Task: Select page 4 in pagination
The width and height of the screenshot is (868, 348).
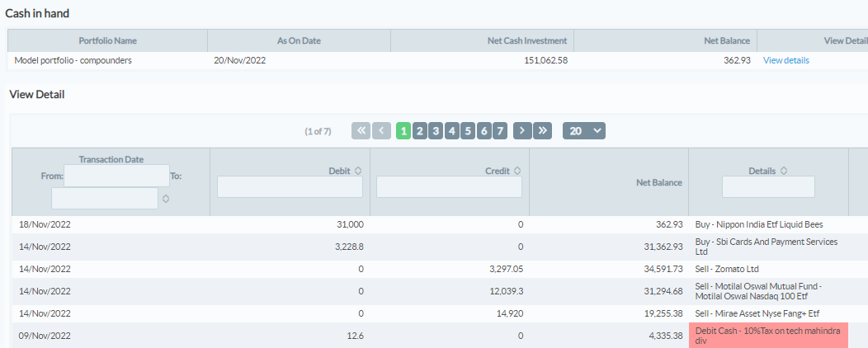Action: pos(451,131)
